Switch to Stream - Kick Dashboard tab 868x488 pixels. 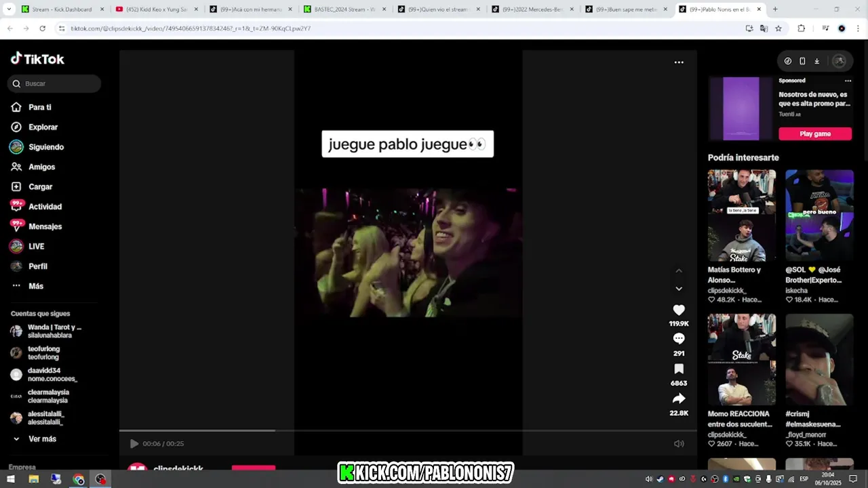[x=62, y=9]
